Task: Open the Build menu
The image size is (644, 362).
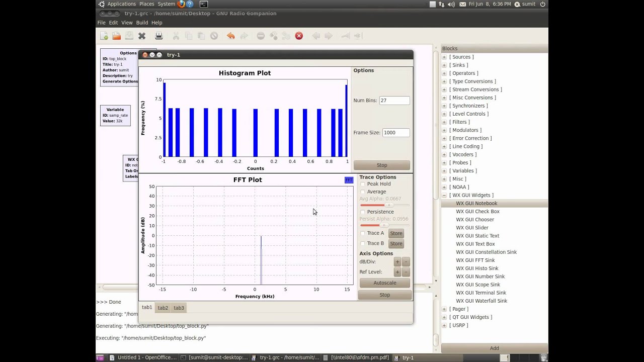Action: coord(142,23)
